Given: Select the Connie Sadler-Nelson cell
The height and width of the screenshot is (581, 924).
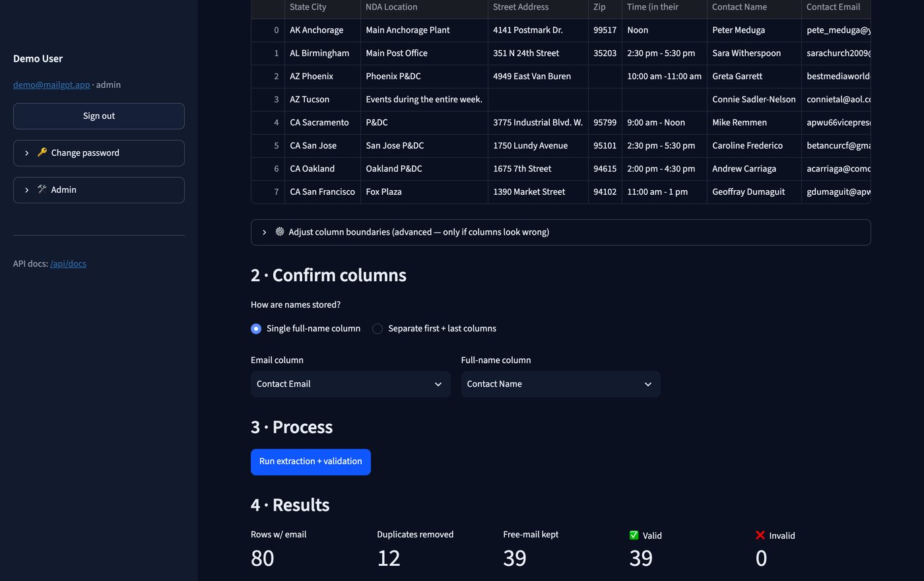Looking at the screenshot, I should (754, 100).
